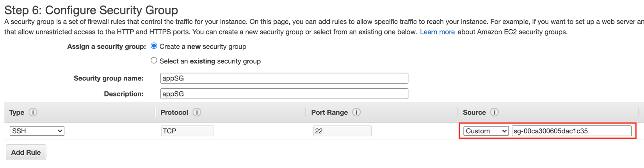Viewport: 644px width, 168px height.
Task: Click the Protocol column info icon
Action: click(197, 113)
